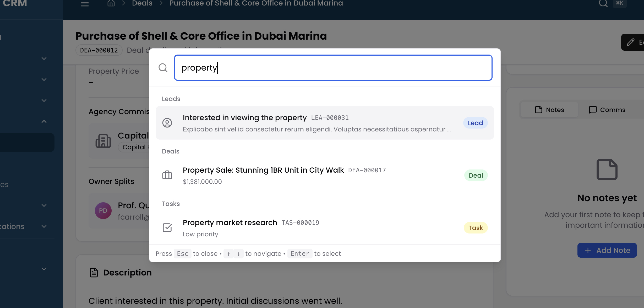Select the DEA-000012 badge

point(99,50)
